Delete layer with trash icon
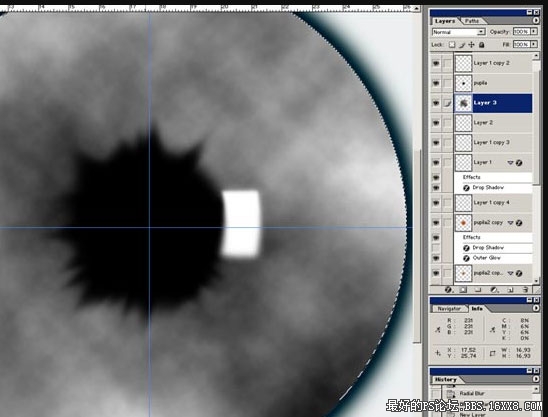The image size is (548, 417). [x=525, y=290]
